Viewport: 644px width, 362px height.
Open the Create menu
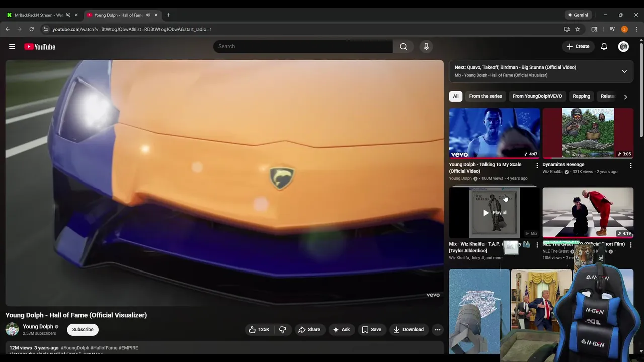point(578,46)
